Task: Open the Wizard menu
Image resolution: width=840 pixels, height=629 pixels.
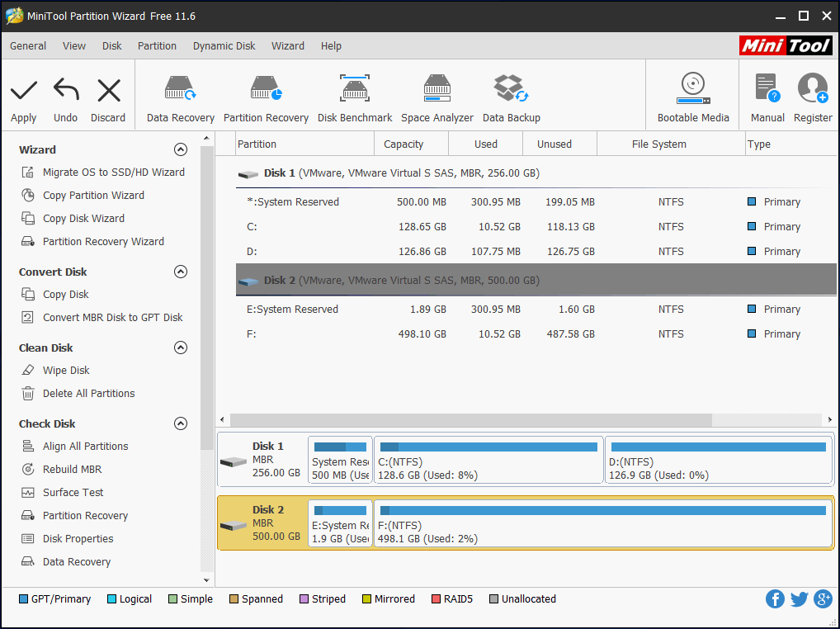Action: (x=288, y=46)
